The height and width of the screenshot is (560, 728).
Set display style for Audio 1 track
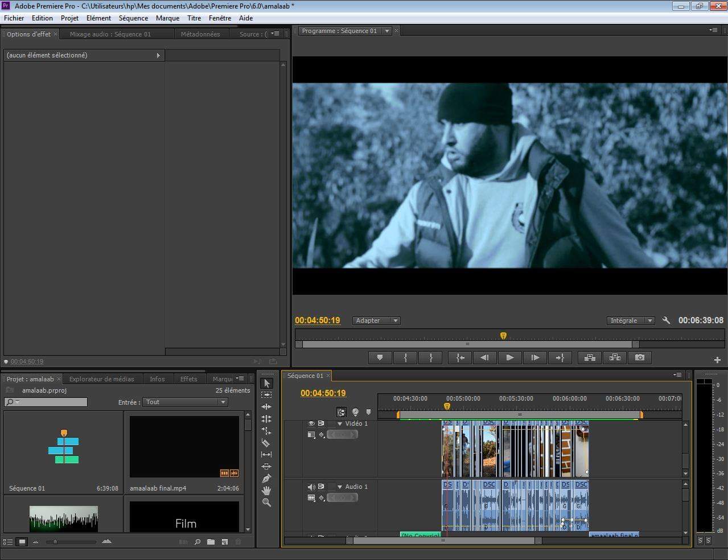[311, 498]
